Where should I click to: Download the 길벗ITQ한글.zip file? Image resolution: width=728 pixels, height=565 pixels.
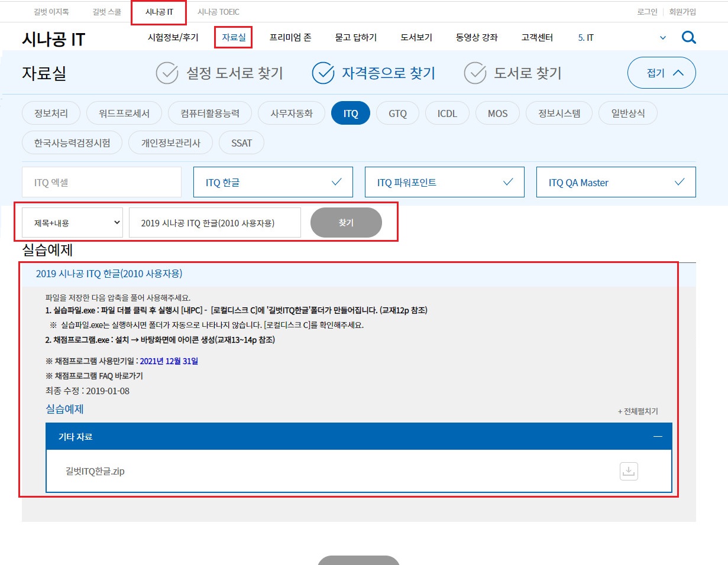(x=629, y=471)
